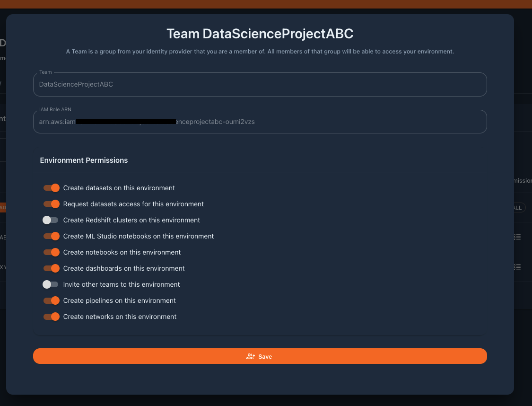
Task: Focus the Team input field
Action: tap(260, 84)
